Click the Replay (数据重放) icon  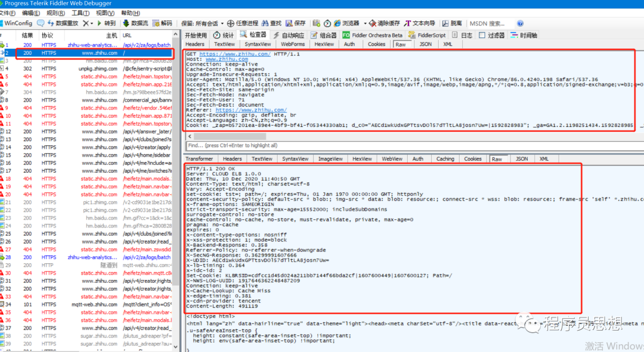click(x=51, y=23)
